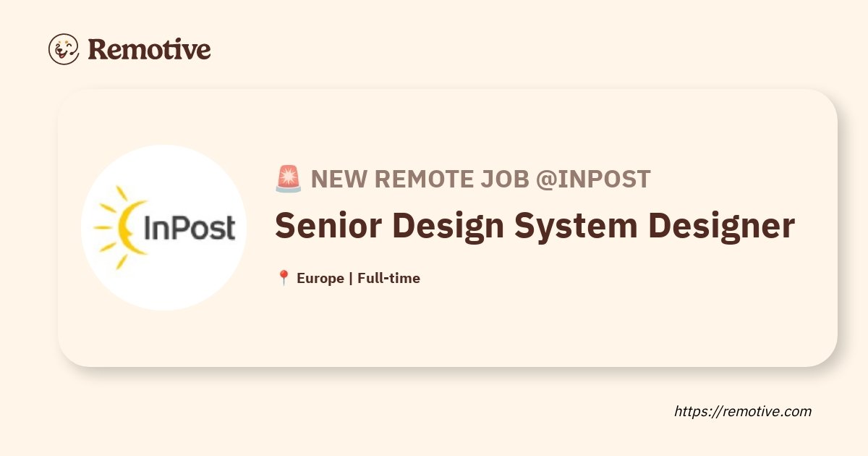
Task: Click the @INPOST mention in heading
Action: [x=593, y=179]
